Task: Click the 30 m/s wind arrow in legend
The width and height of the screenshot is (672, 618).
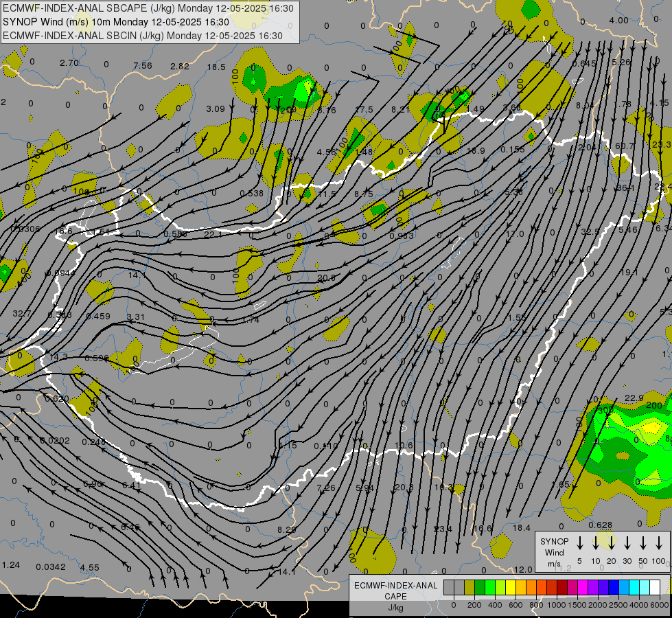Action: 627,542
